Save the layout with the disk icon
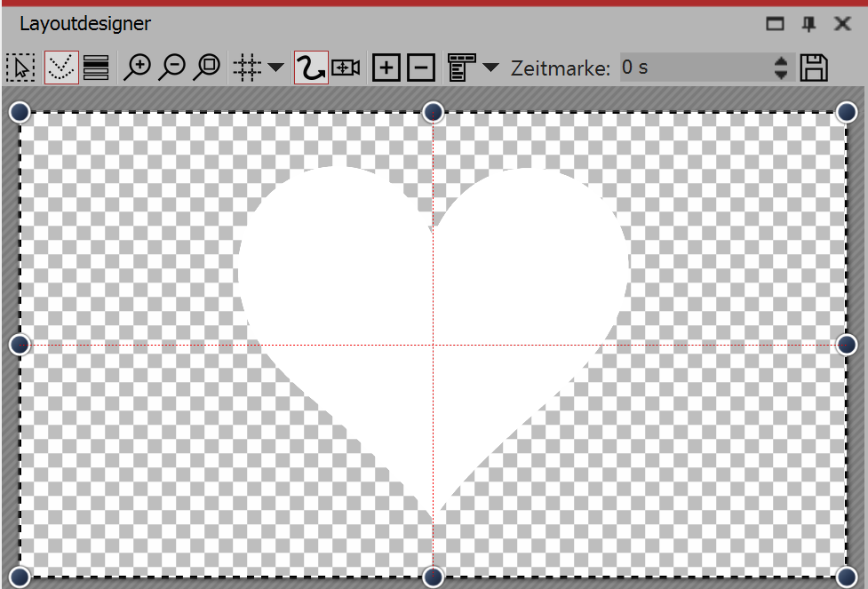Image resolution: width=868 pixels, height=589 pixels. pos(813,67)
